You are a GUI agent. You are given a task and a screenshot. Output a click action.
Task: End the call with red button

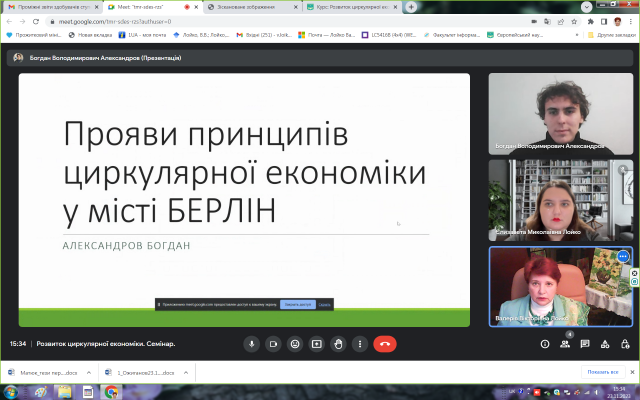[384, 343]
